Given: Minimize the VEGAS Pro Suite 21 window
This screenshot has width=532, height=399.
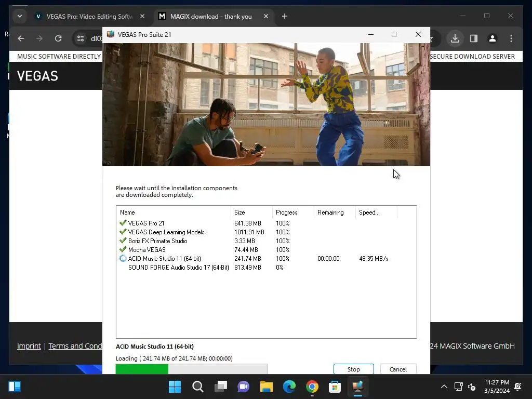Looking at the screenshot, I should [371, 35].
